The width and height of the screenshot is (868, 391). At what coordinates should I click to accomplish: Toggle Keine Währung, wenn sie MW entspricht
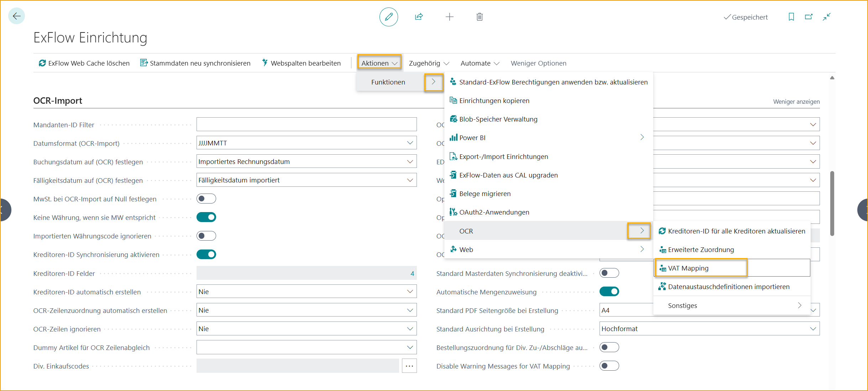[x=206, y=217]
